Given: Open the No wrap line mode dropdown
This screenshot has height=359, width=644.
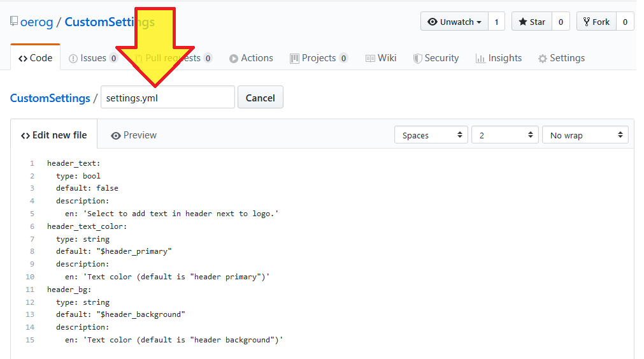Looking at the screenshot, I should point(585,135).
